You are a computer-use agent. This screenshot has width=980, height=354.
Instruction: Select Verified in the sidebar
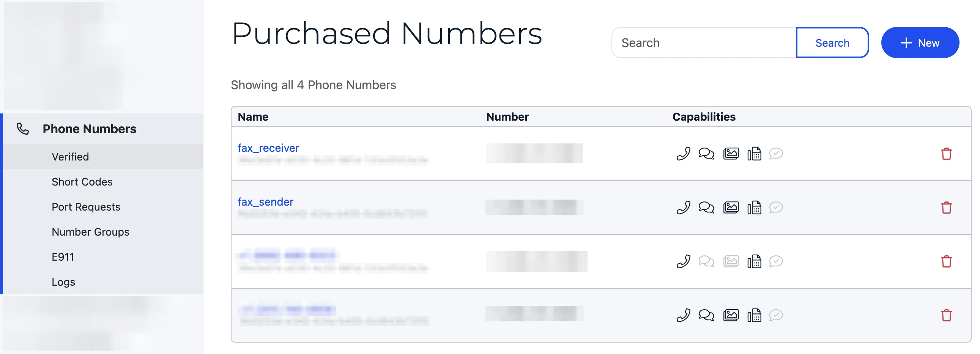(x=70, y=156)
